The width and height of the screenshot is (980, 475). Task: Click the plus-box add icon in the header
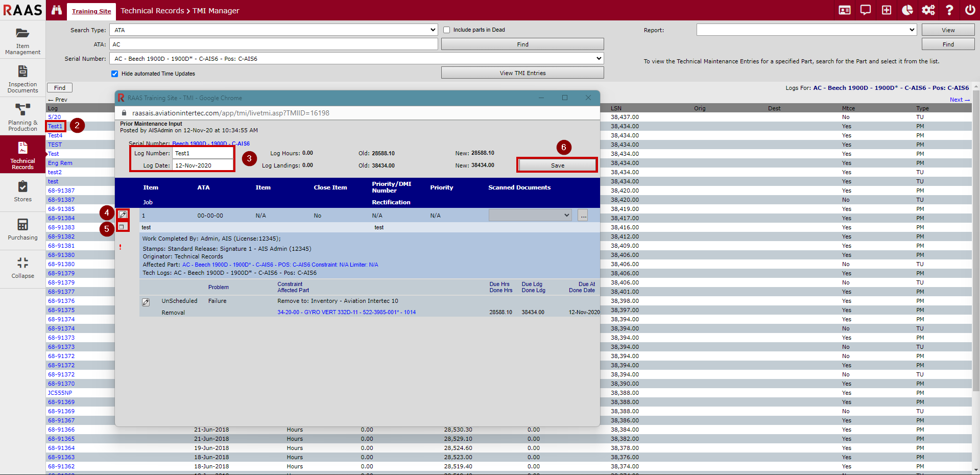click(887, 10)
